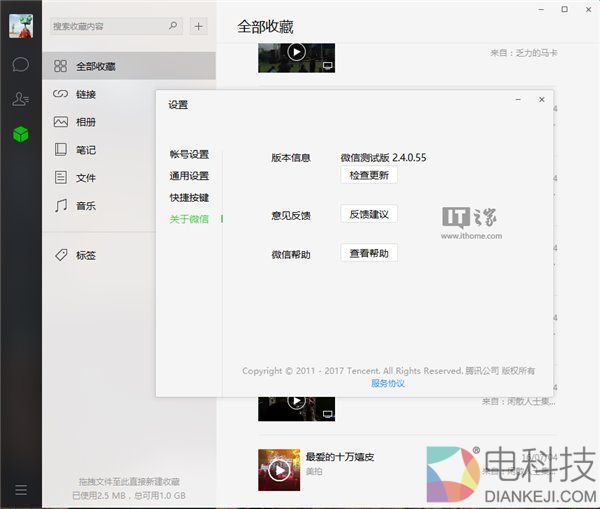600x509 pixels.
Task: Open the 相册 category
Action: point(86,122)
